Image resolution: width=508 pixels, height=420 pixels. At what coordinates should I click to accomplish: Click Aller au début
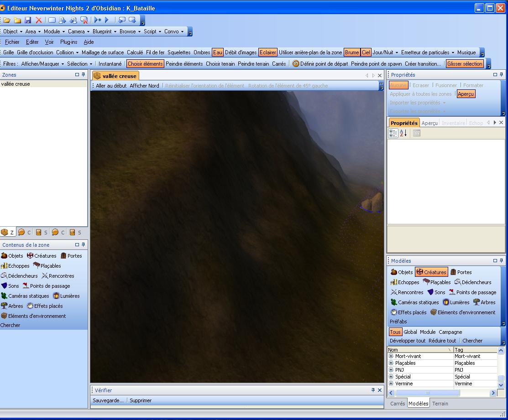click(x=111, y=86)
